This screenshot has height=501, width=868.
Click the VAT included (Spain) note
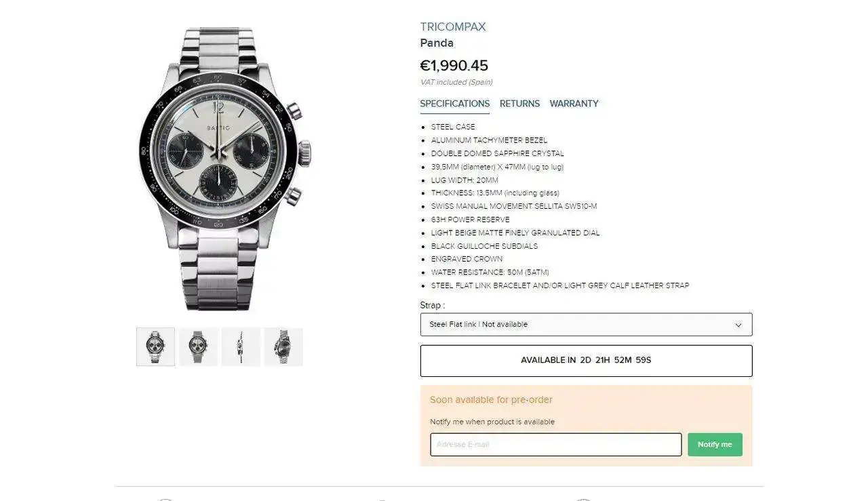pos(456,82)
